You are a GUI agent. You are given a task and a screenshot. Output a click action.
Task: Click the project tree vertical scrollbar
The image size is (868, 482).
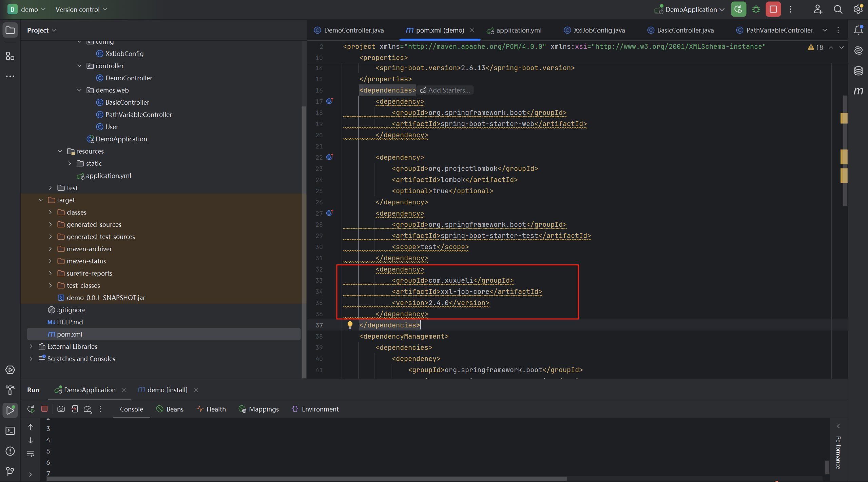304,242
